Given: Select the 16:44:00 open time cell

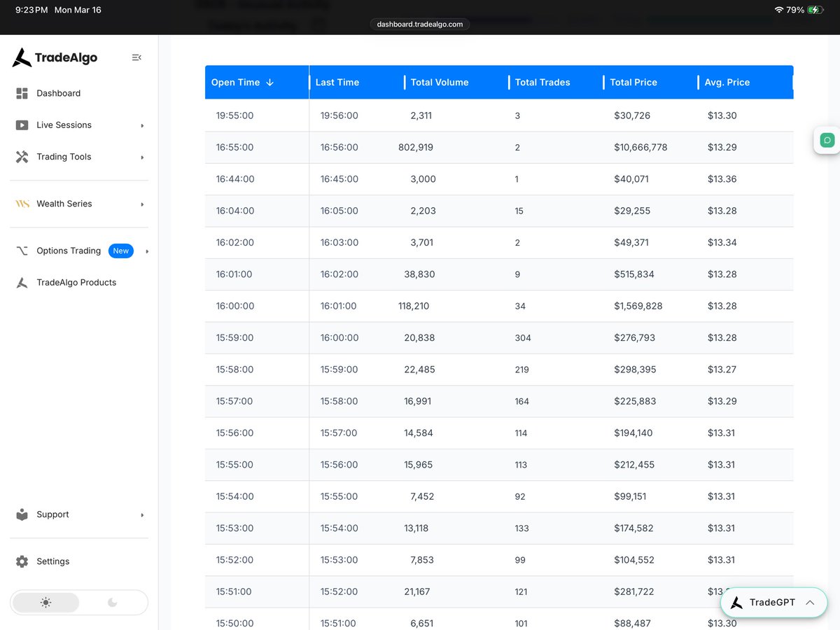Looking at the screenshot, I should (235, 179).
